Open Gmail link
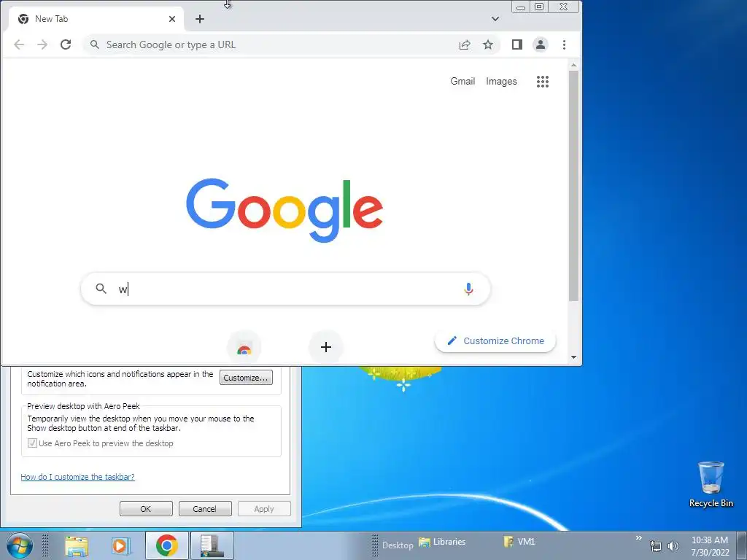 click(x=462, y=82)
